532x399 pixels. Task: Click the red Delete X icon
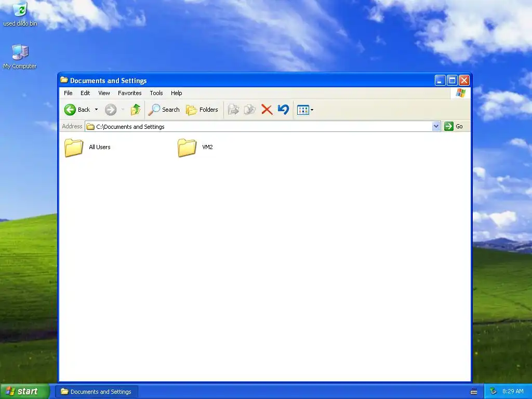[267, 110]
